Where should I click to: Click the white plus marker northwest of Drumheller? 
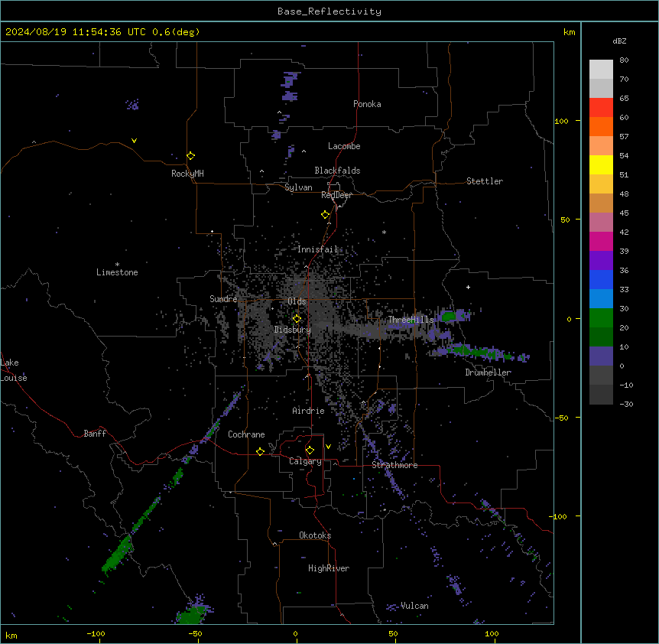(468, 287)
